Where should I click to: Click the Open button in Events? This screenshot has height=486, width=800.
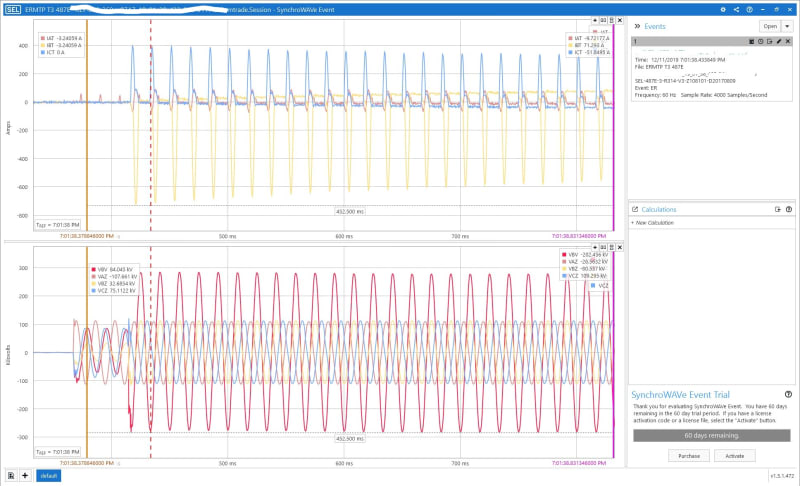[770, 26]
